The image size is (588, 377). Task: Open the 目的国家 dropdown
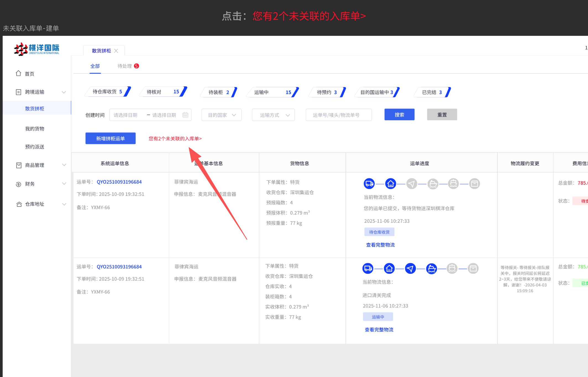221,115
